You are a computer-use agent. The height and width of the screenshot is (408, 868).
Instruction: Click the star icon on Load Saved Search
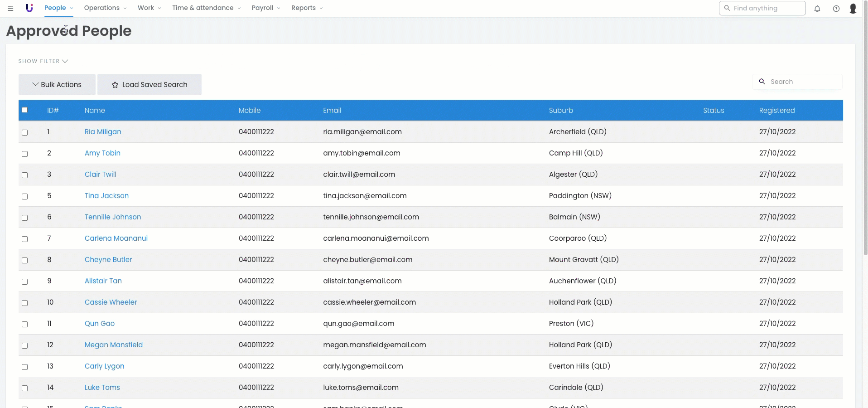115,85
